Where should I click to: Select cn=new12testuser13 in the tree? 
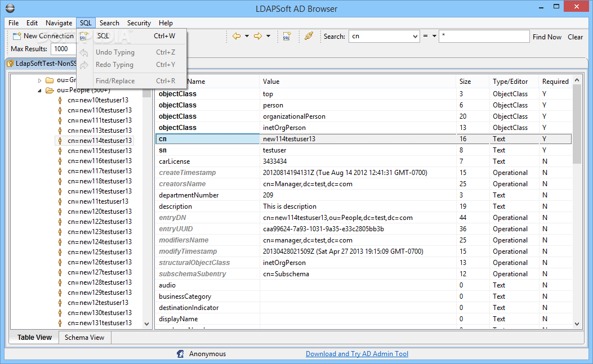point(98,303)
